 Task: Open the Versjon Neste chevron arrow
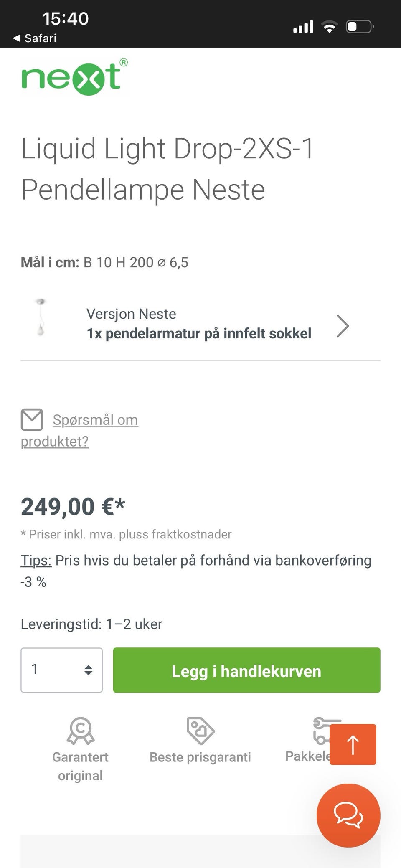point(343,326)
